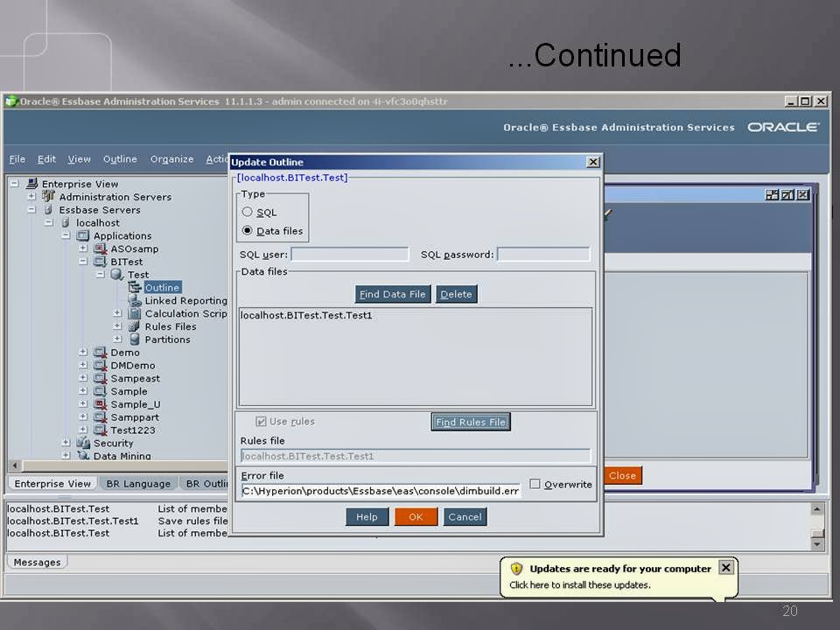
Task: Click the SQL user input field
Action: [350, 254]
